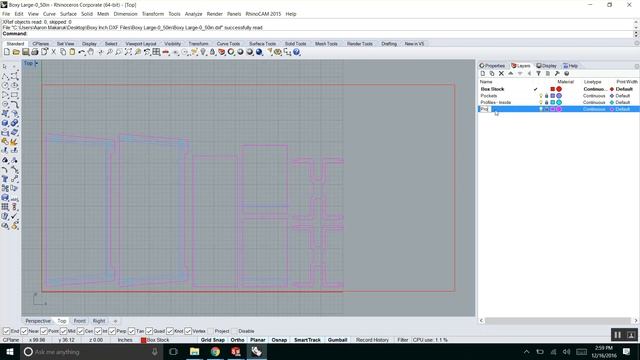This screenshot has height=360, width=640.
Task: Open the Inches units status bar menu
Action: (125, 340)
